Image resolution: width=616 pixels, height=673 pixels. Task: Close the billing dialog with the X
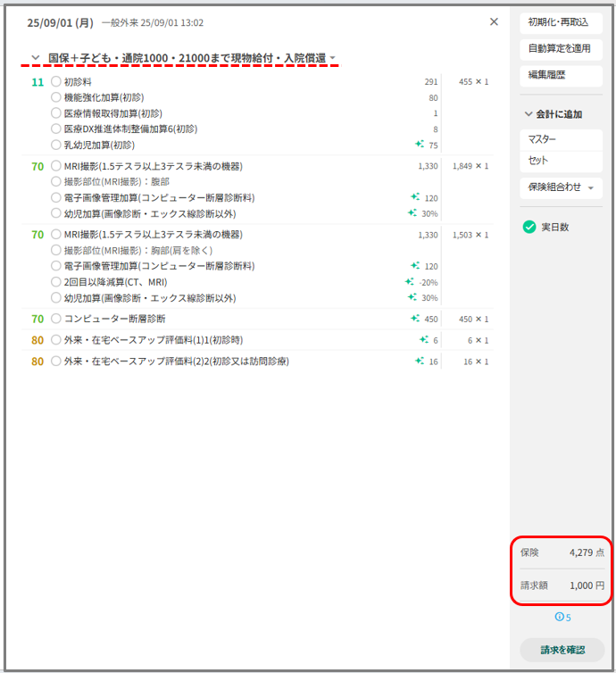coord(494,22)
